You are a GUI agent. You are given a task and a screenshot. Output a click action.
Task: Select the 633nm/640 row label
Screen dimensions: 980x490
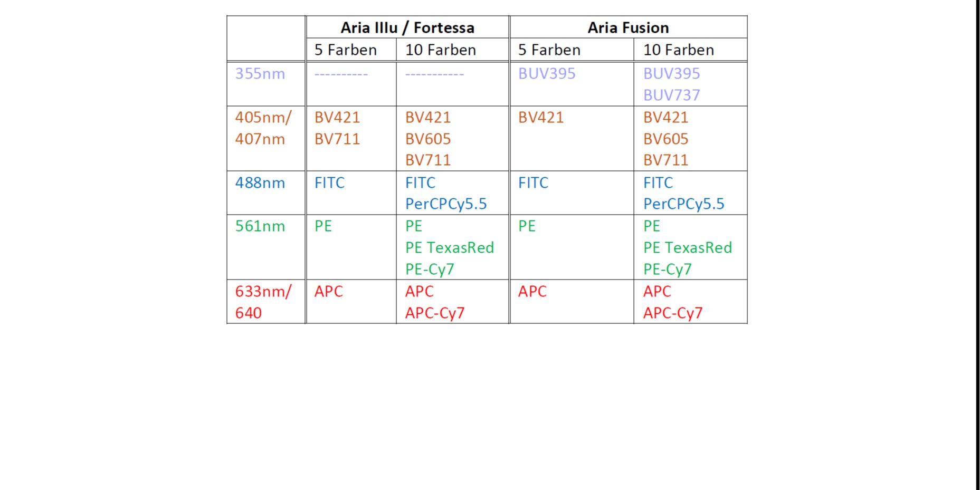tap(262, 301)
